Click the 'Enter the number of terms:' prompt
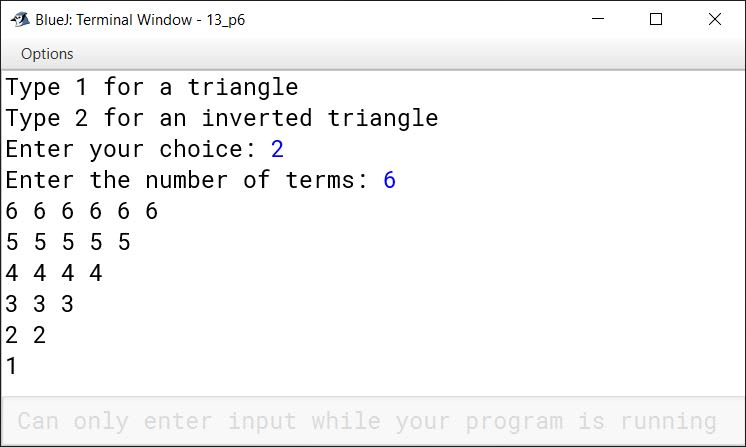 (187, 180)
